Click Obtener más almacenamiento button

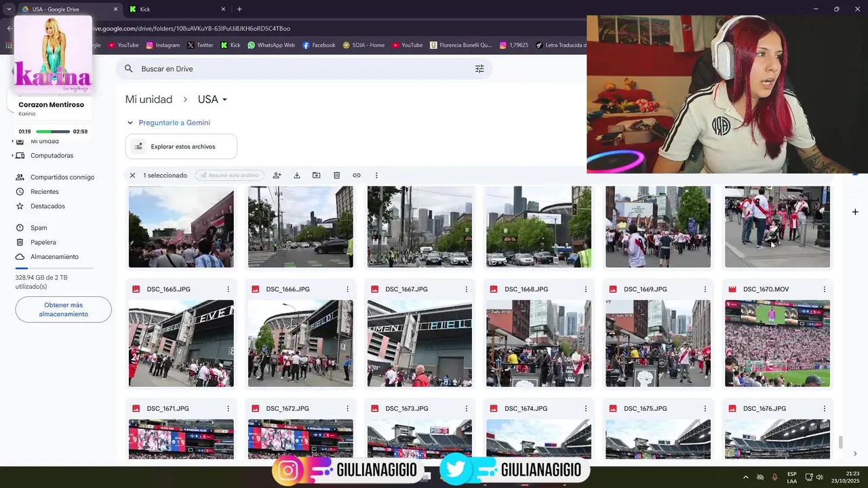(63, 310)
